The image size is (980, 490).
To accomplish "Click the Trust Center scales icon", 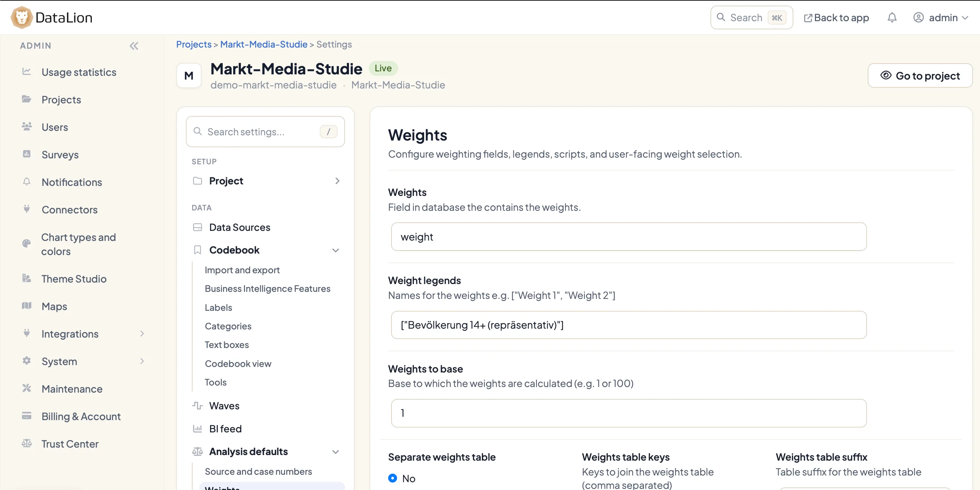I will 27,443.
